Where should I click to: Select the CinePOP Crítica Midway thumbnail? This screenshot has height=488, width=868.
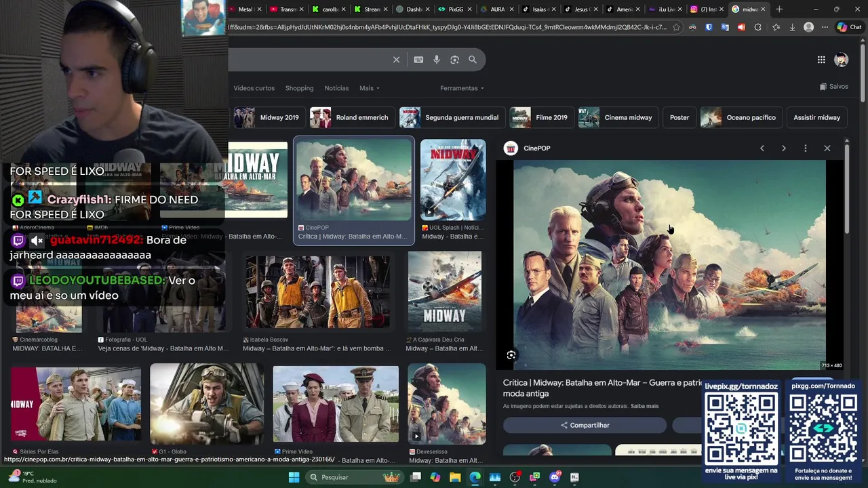coord(354,180)
